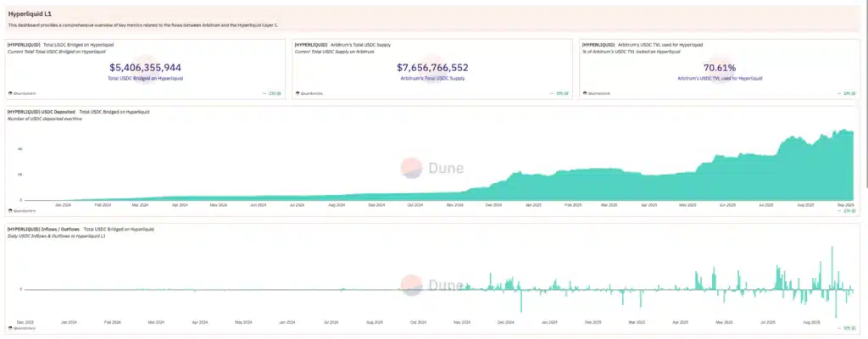
Task: Click refresh status icon on USDC Deposited chart
Action: [854, 209]
